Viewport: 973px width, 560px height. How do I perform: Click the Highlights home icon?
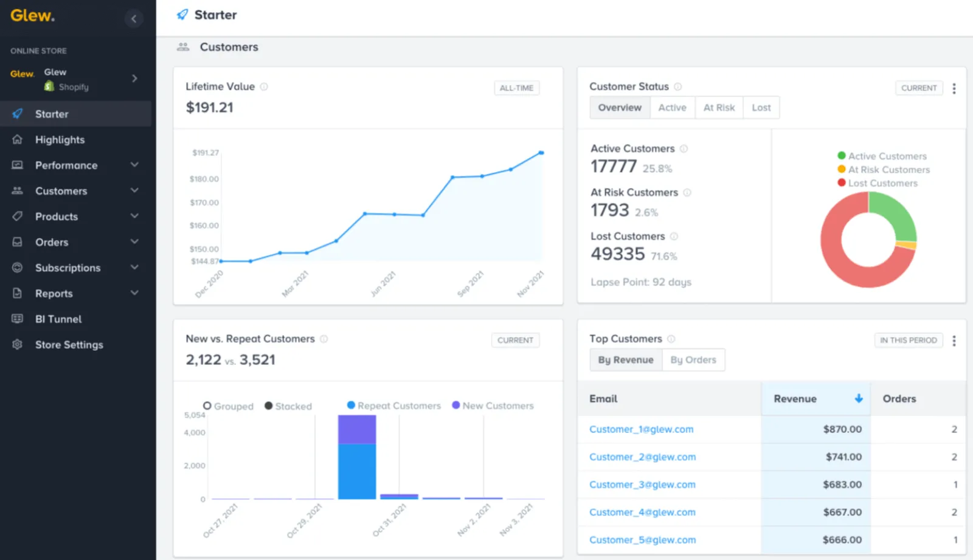(x=18, y=139)
